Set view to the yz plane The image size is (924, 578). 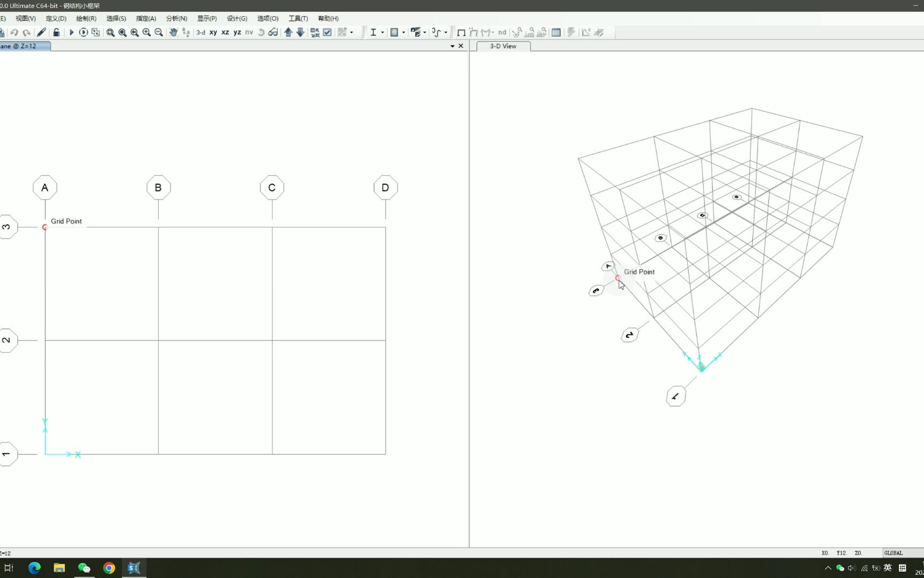pyautogui.click(x=237, y=33)
